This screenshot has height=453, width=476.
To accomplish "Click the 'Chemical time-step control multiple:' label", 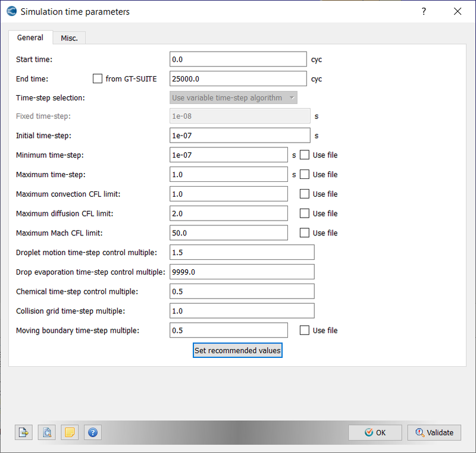I will tap(77, 292).
